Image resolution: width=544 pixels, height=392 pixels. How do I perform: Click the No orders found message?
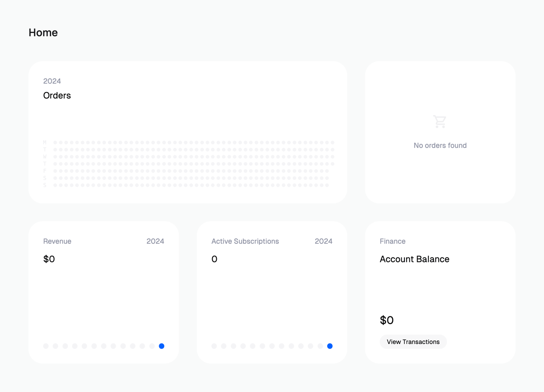click(x=440, y=145)
